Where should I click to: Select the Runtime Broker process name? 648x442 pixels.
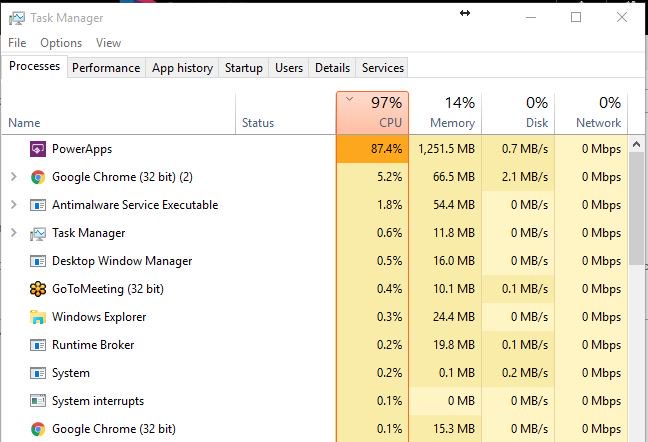[93, 345]
